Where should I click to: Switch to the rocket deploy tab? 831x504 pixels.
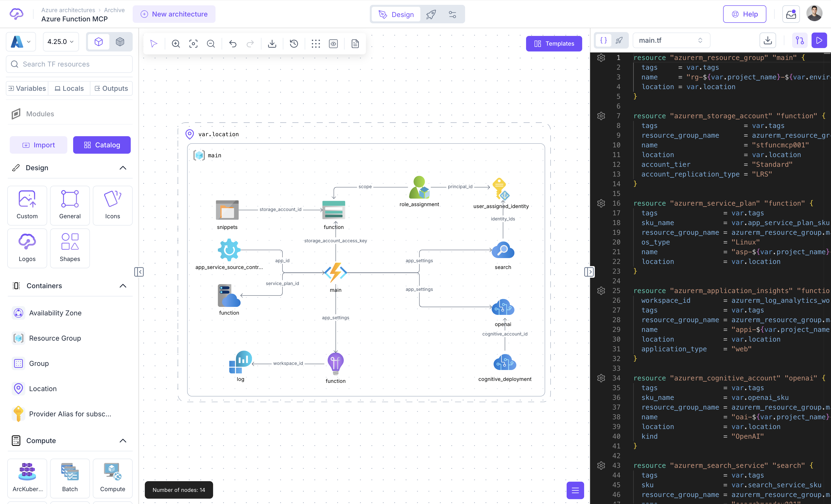(x=431, y=14)
